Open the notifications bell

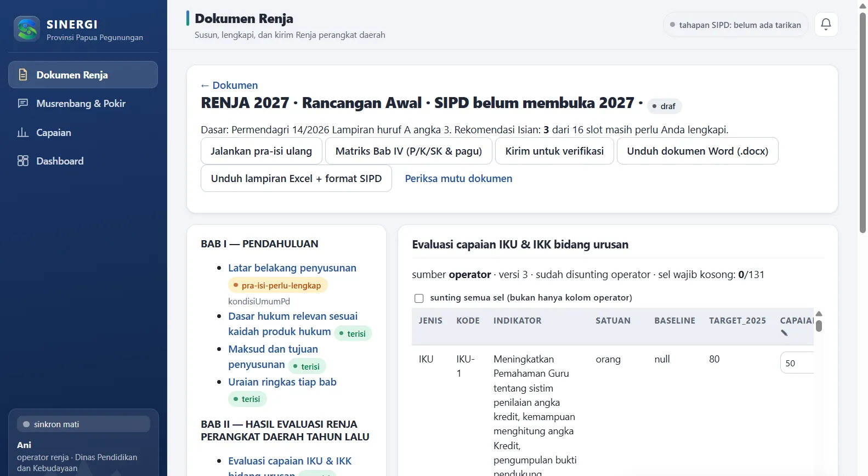pos(826,24)
